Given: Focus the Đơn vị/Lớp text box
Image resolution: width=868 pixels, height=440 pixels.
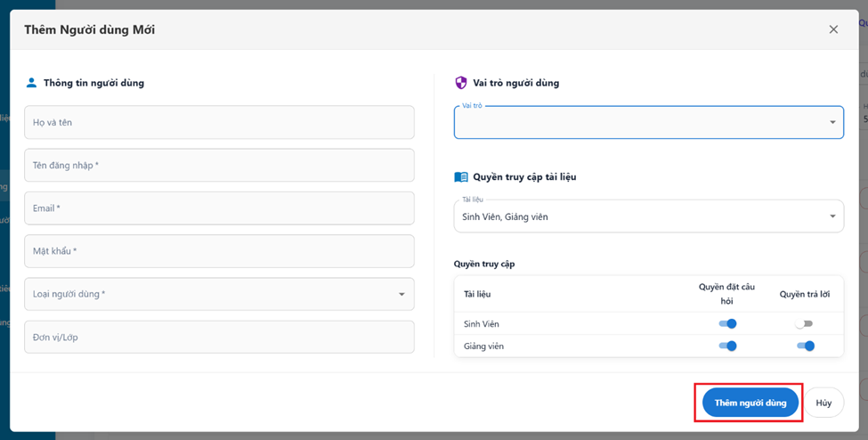Looking at the screenshot, I should [219, 337].
